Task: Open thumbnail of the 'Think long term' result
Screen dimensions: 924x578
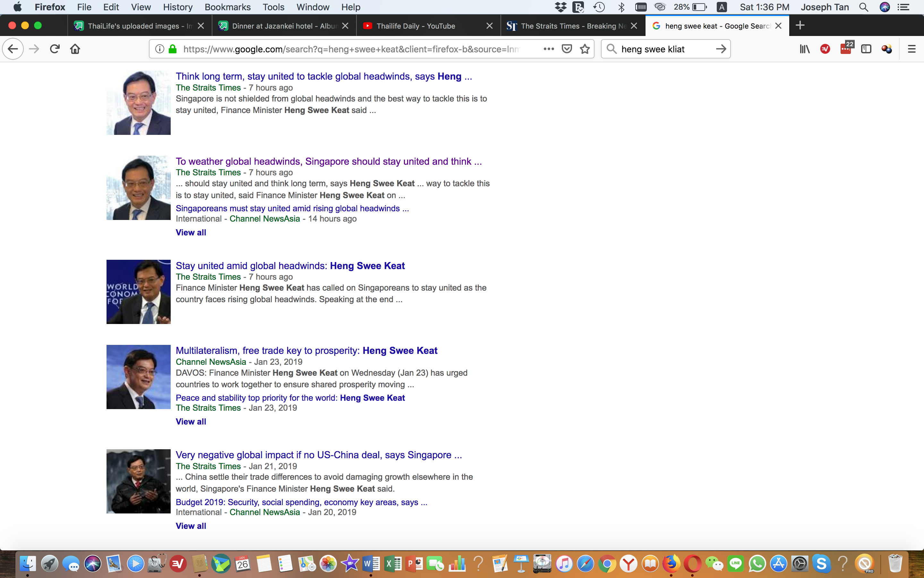Action: coord(139,103)
